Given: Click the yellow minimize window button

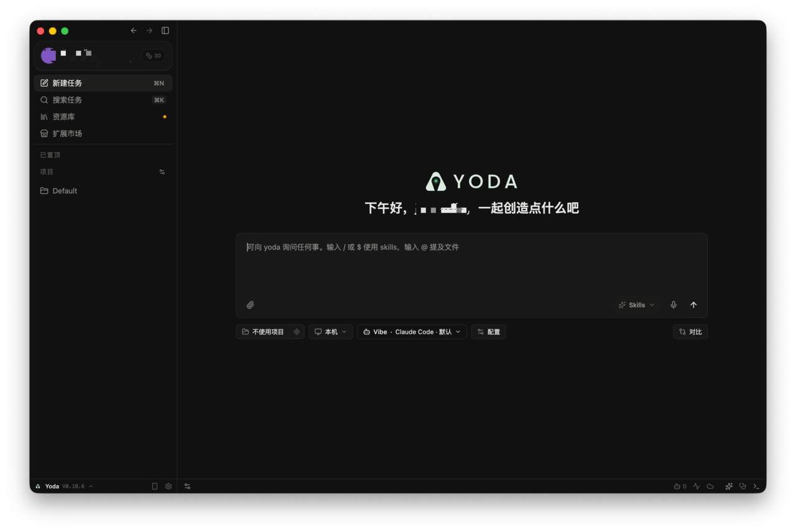Looking at the screenshot, I should click(53, 31).
